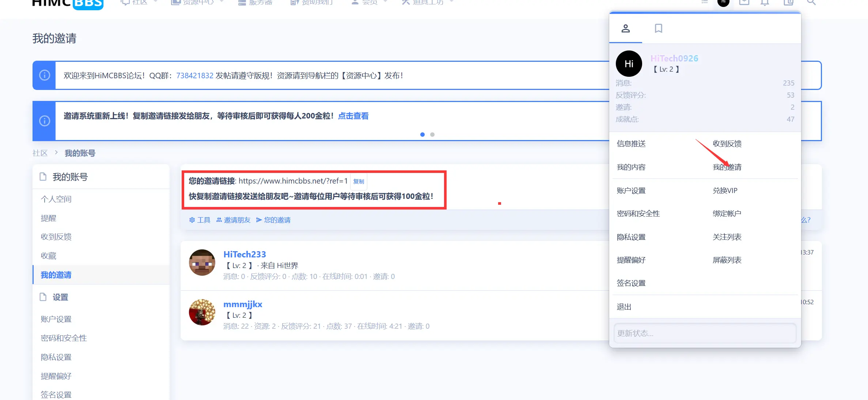Select the second carousel dot indicator
868x400 pixels.
coord(432,135)
